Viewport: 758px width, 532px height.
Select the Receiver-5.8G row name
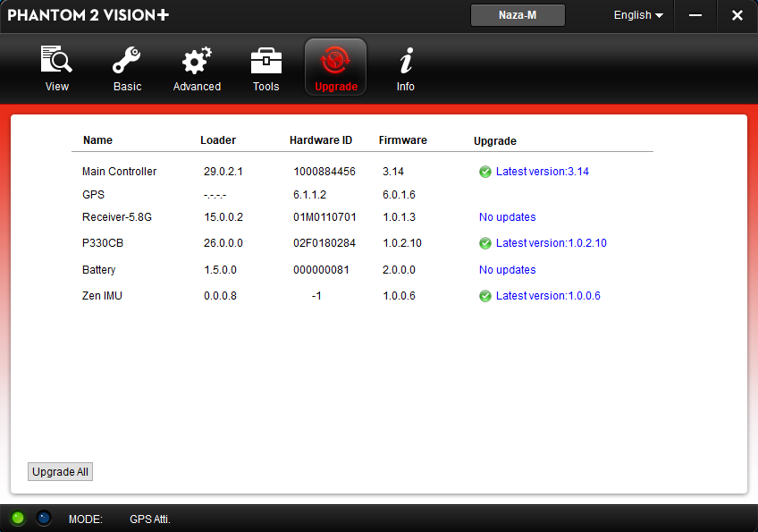pyautogui.click(x=117, y=217)
